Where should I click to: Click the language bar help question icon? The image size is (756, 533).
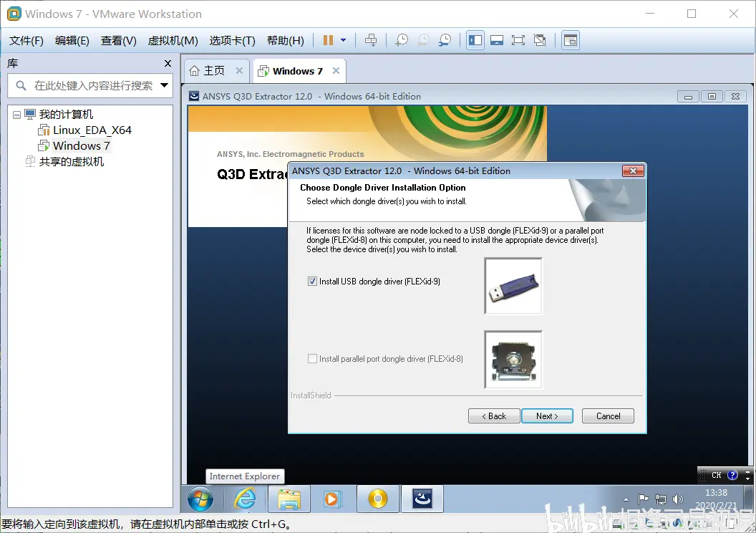(732, 475)
